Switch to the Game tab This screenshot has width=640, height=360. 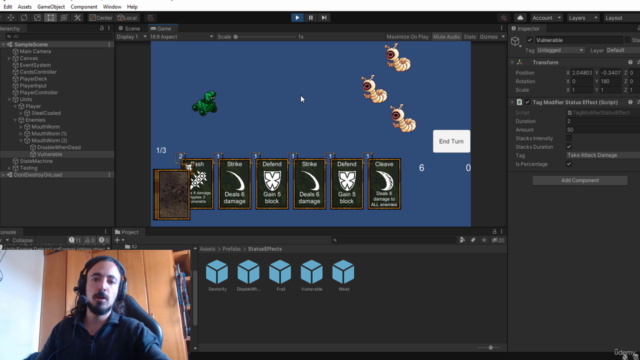click(161, 29)
